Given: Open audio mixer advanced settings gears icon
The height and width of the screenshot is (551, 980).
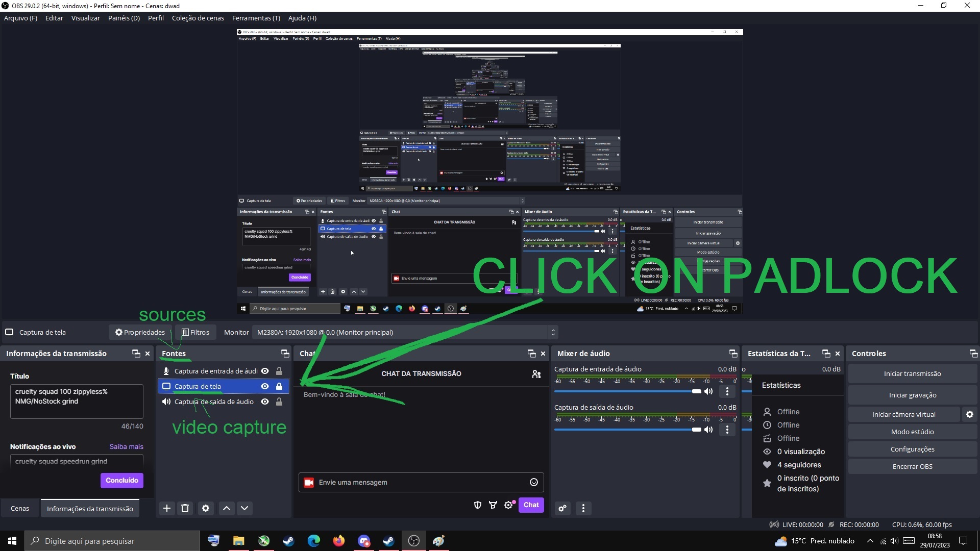Looking at the screenshot, I should click(x=562, y=508).
